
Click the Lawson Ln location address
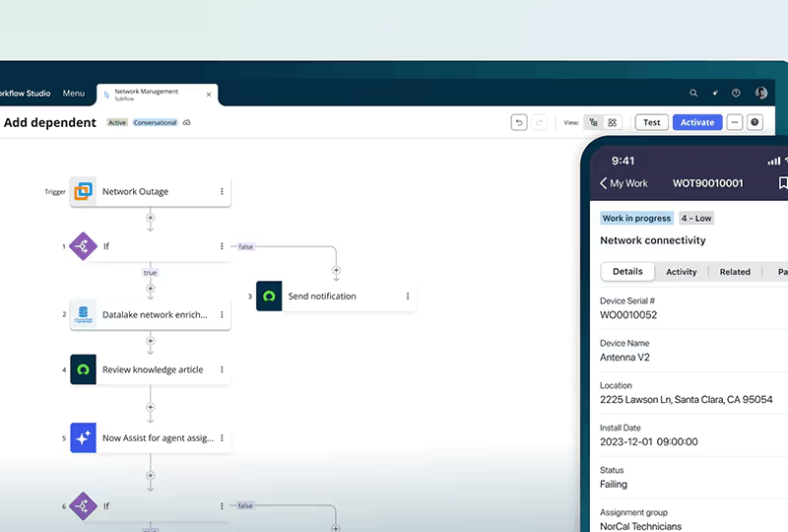(x=686, y=400)
